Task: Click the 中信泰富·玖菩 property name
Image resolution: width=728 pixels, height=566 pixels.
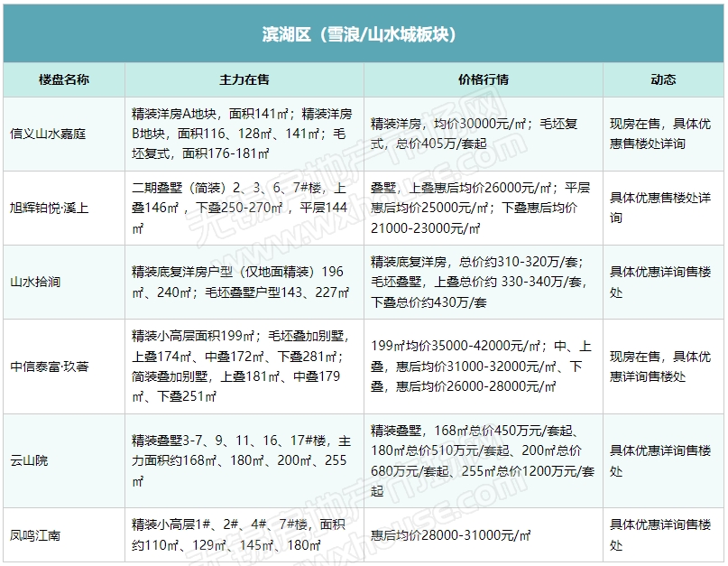Action: pos(50,367)
